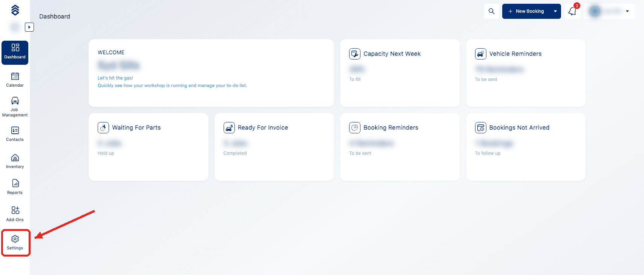Viewport: 644px width, 275px height.
Task: Open the Dashboard sidebar item
Action: [x=15, y=53]
